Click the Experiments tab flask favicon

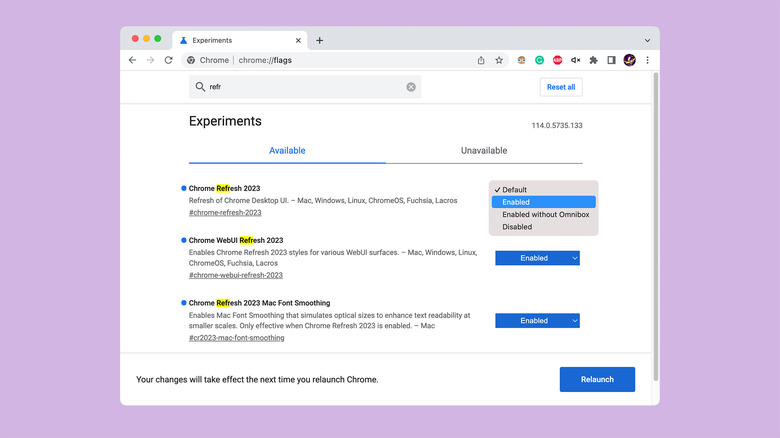pyautogui.click(x=184, y=40)
